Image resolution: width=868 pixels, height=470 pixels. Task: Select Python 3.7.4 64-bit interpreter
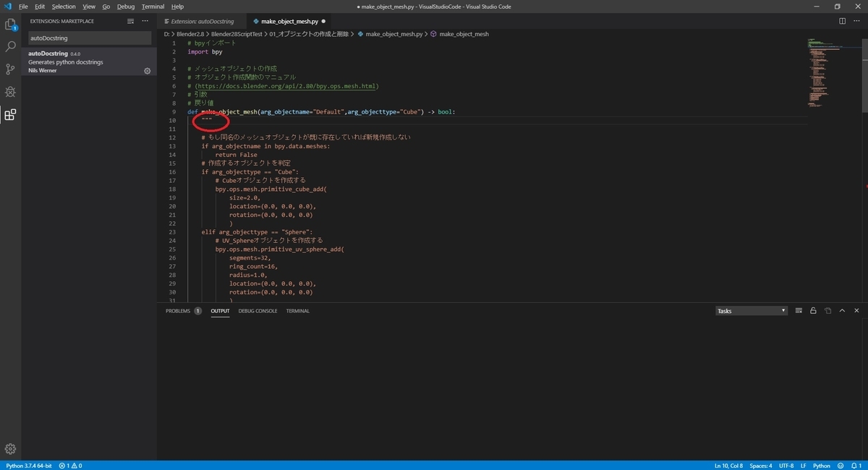(x=28, y=466)
